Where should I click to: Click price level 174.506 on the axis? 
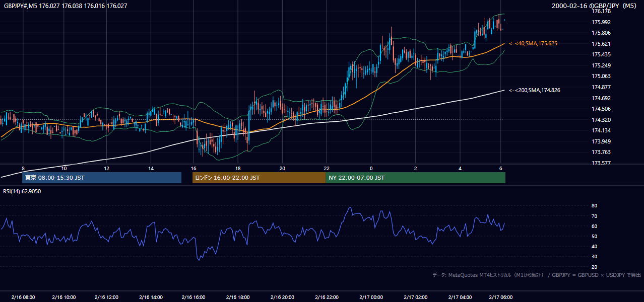[x=601, y=109]
